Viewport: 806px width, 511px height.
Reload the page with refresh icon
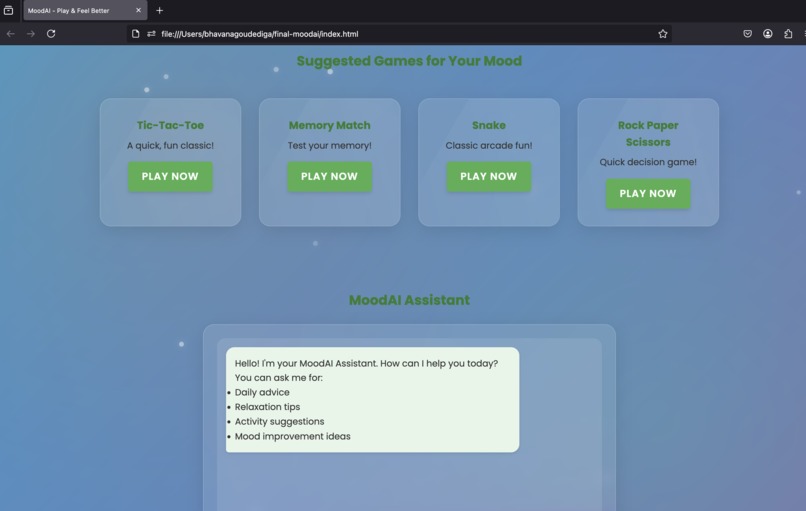[51, 34]
